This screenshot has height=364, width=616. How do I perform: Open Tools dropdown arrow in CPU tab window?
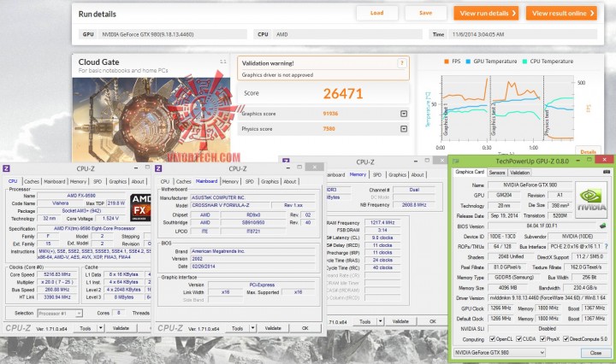point(101,328)
